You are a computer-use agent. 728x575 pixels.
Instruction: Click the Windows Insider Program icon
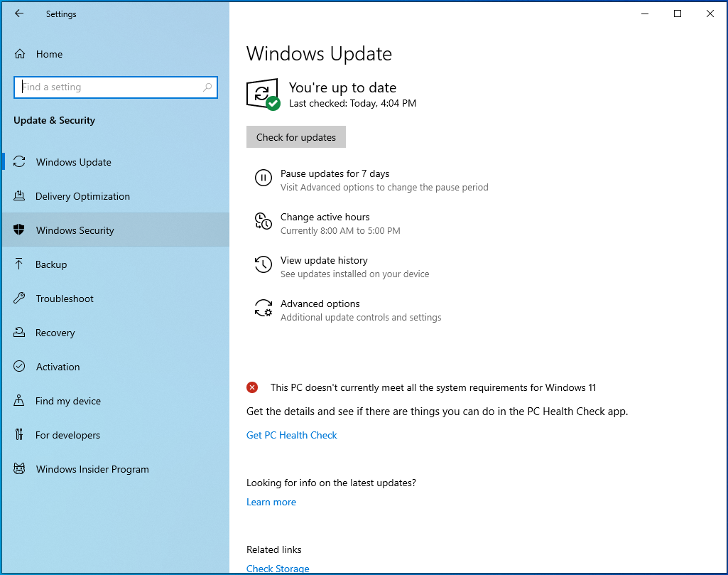point(18,469)
